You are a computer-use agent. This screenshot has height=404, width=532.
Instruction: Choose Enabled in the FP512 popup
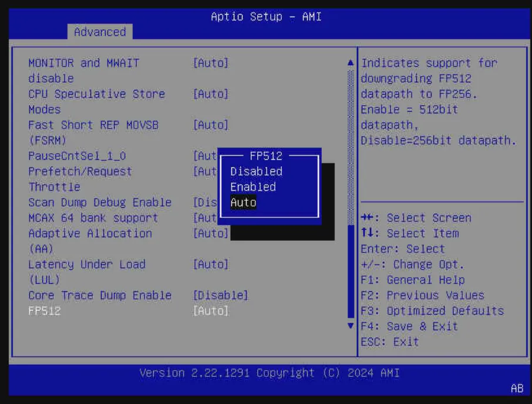click(253, 187)
